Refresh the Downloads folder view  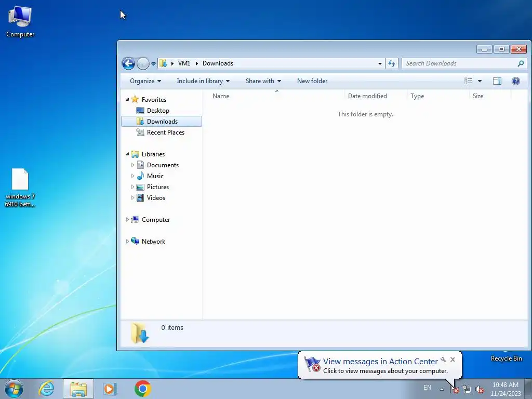(x=392, y=63)
